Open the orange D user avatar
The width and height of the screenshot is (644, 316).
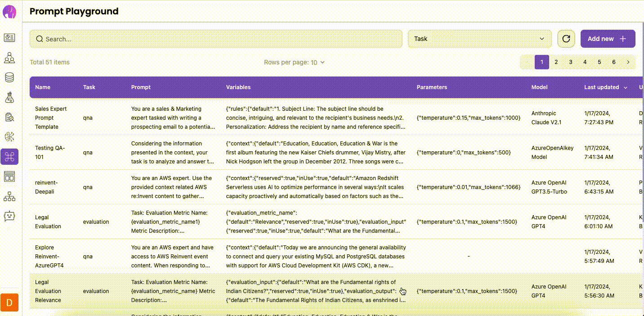click(x=9, y=302)
